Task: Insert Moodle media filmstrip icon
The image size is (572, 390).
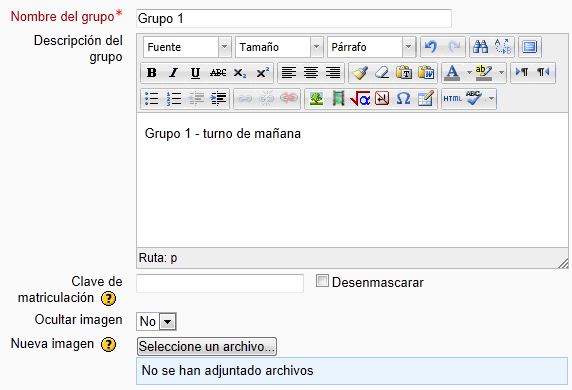Action: point(338,99)
